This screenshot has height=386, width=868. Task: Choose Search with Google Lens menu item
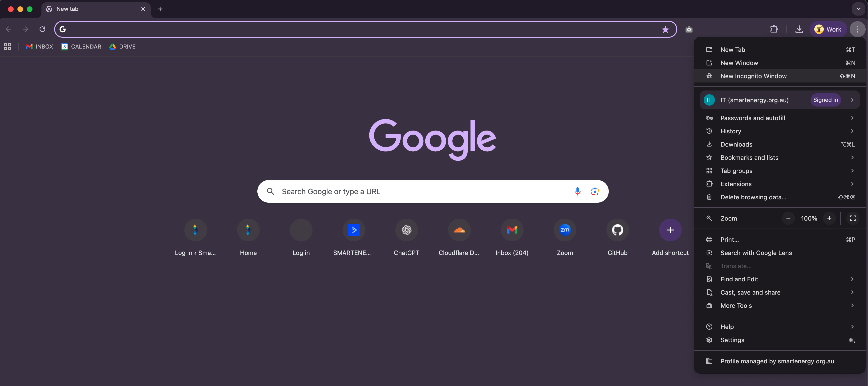tap(780, 253)
